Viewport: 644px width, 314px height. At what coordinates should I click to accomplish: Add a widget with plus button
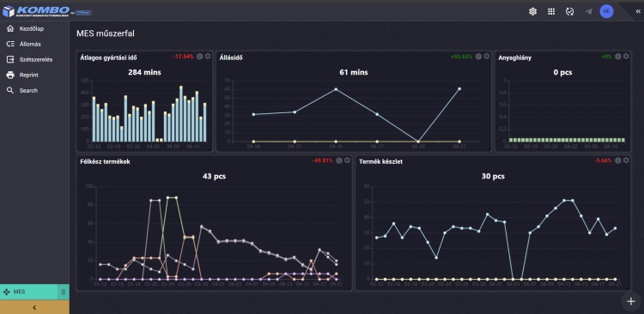pyautogui.click(x=631, y=301)
